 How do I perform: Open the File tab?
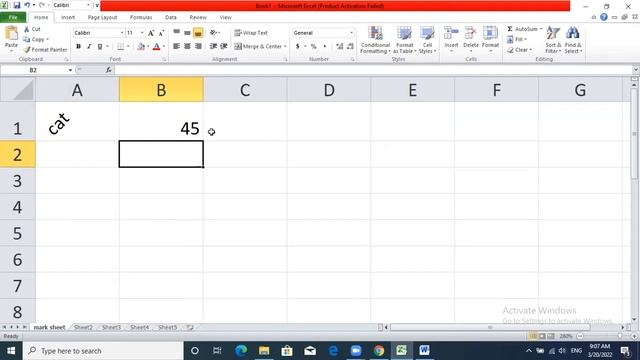tap(13, 17)
